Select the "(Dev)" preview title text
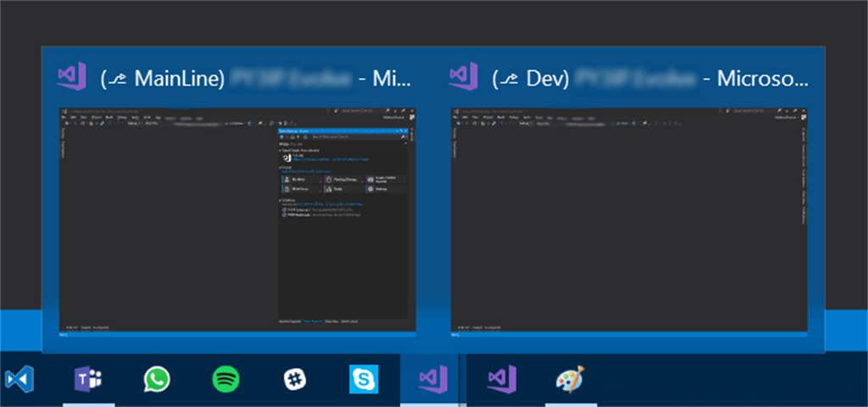The height and width of the screenshot is (407, 868). [x=531, y=79]
